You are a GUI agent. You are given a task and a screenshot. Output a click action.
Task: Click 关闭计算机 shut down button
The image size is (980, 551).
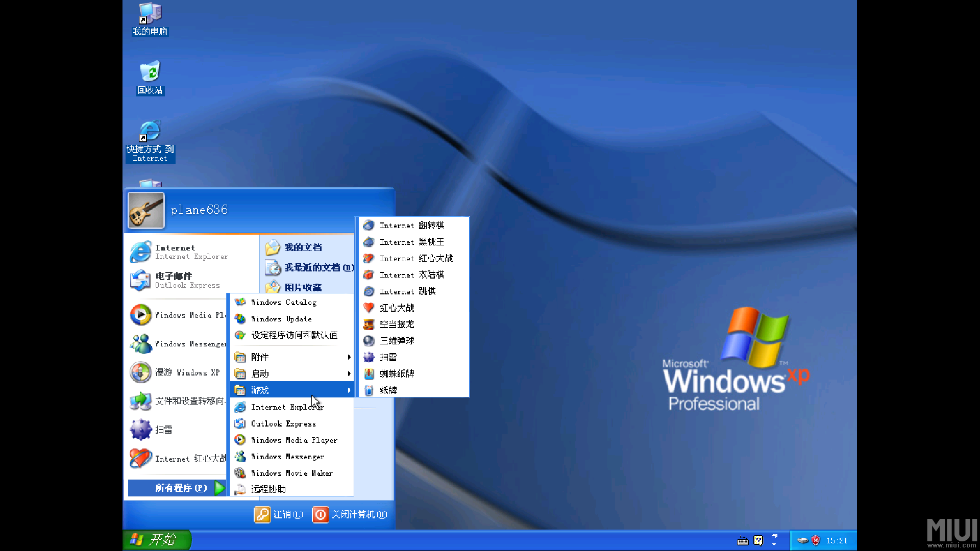pyautogui.click(x=350, y=514)
